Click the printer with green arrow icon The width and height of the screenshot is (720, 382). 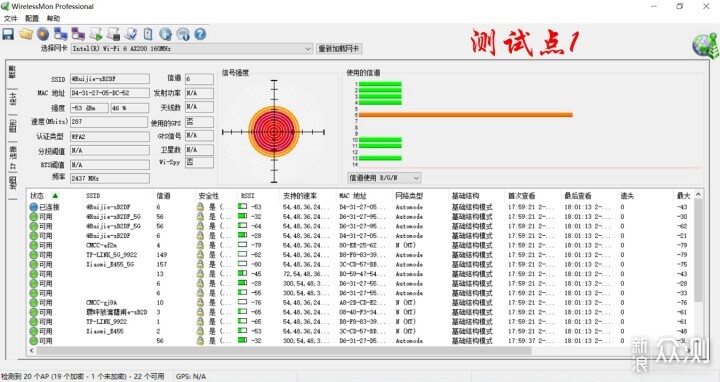coord(96,34)
